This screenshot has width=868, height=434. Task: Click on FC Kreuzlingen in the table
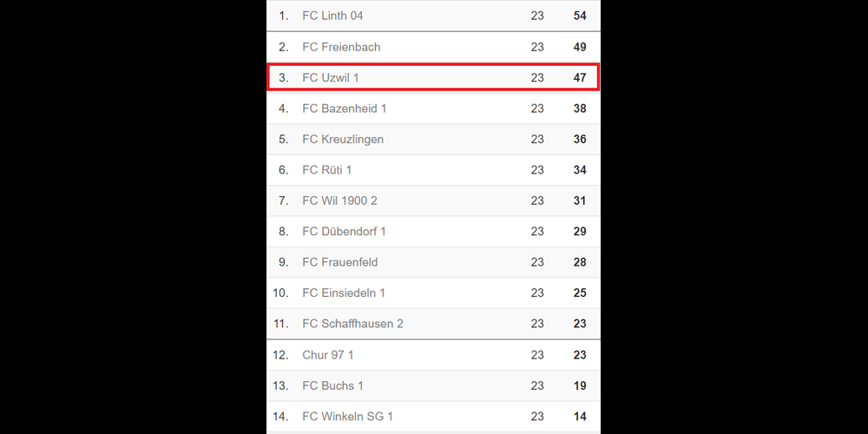point(343,139)
